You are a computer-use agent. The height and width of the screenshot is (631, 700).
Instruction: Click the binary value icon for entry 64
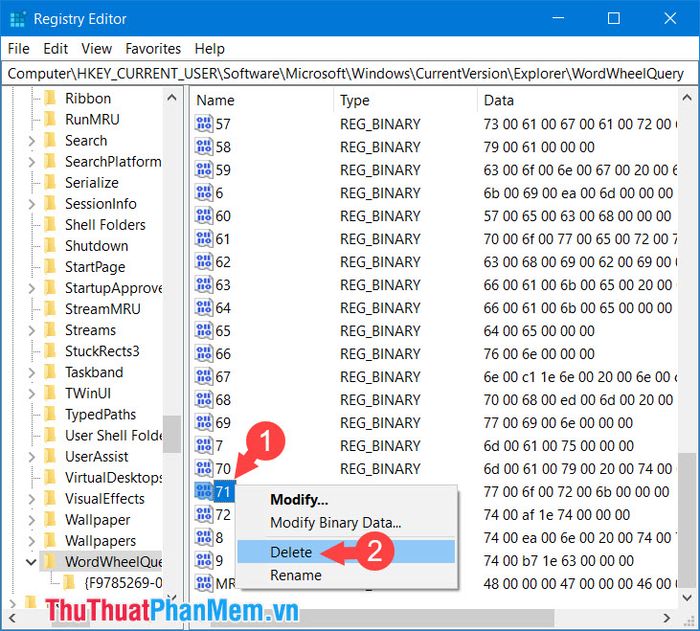[204, 308]
